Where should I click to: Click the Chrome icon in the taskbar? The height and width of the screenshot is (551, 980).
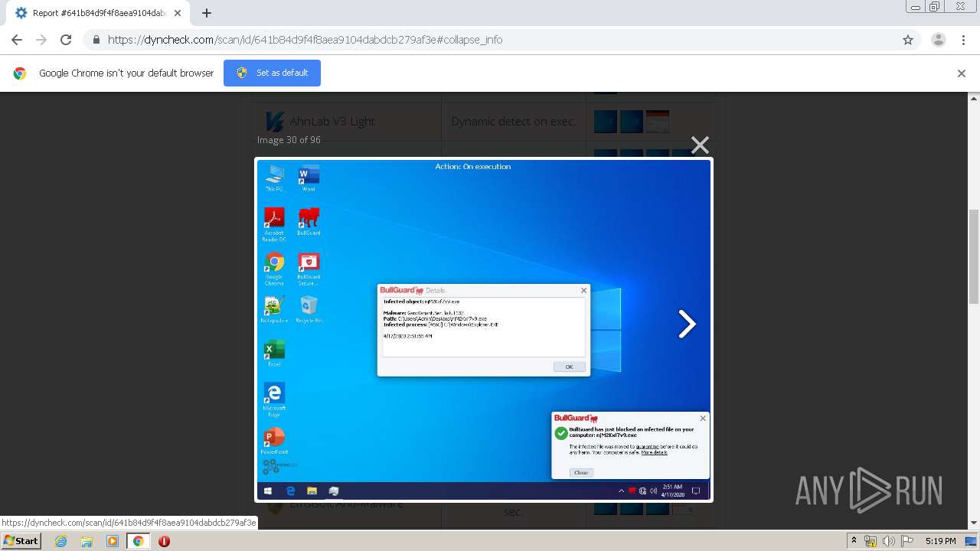pos(138,541)
